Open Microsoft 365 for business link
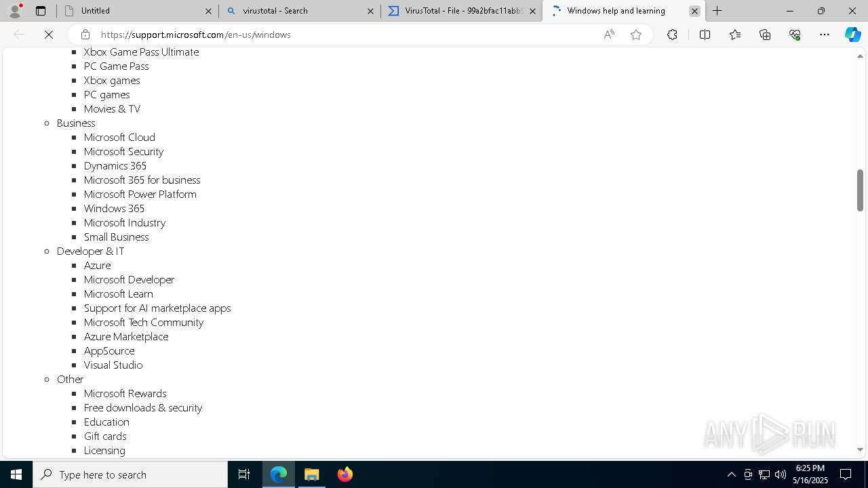868x488 pixels. [x=142, y=180]
